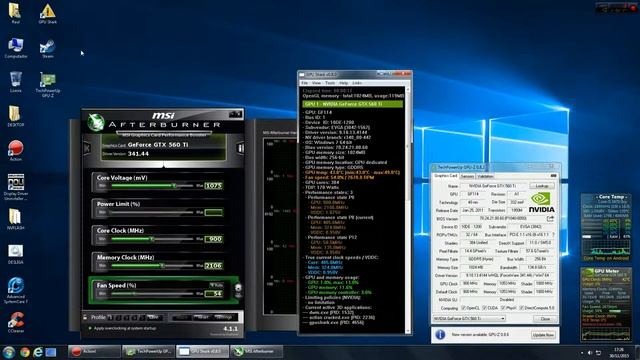640x360 pixels.
Task: Click the Core Voltage value field showing 1075
Action: 213,186
